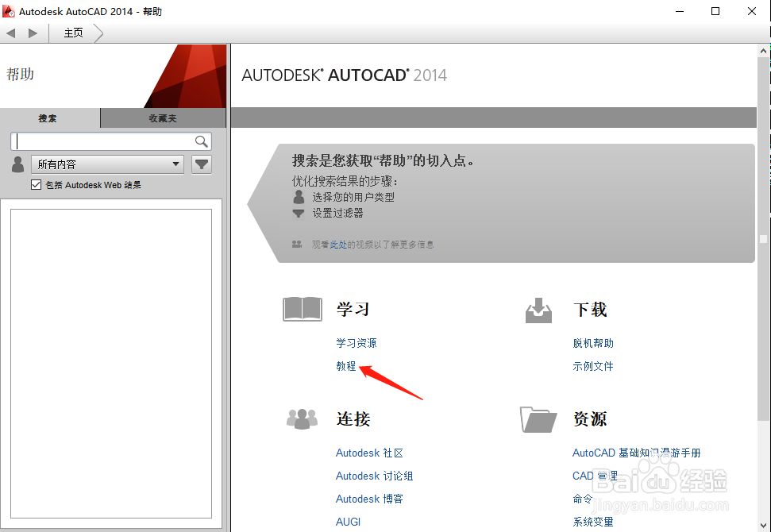The height and width of the screenshot is (532, 771).
Task: Go back with the left navigation arrow
Action: pos(11,33)
